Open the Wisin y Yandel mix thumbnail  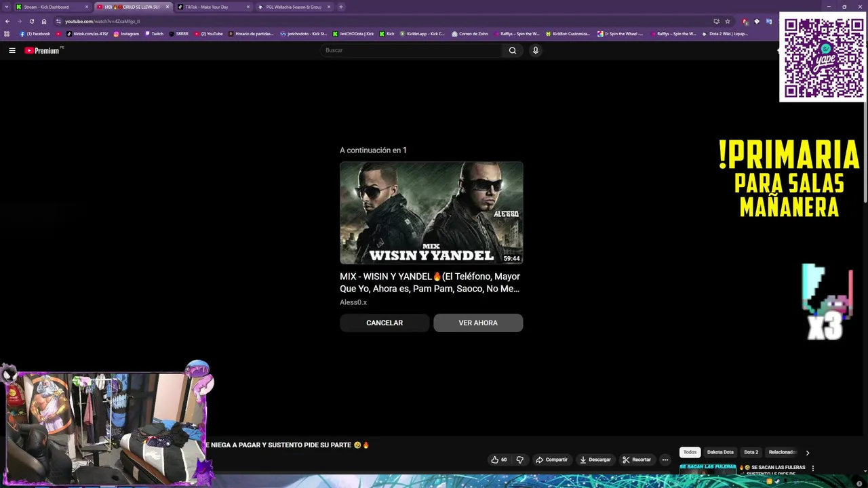point(431,213)
